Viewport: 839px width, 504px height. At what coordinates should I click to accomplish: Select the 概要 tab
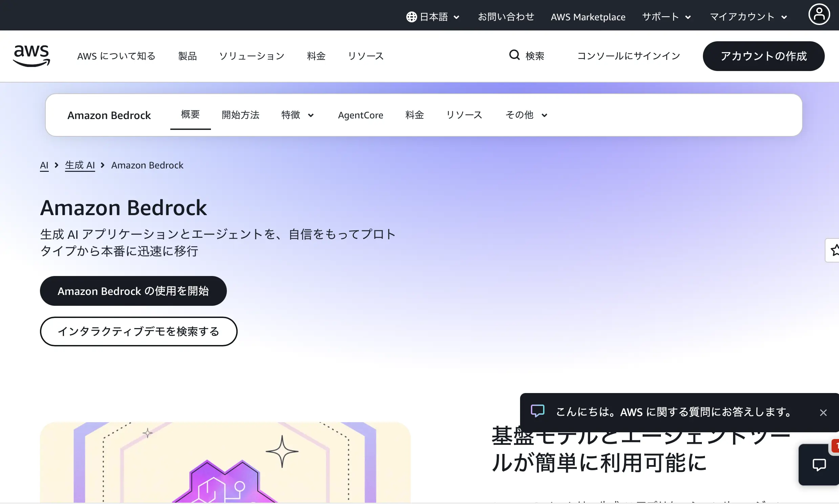pos(190,115)
